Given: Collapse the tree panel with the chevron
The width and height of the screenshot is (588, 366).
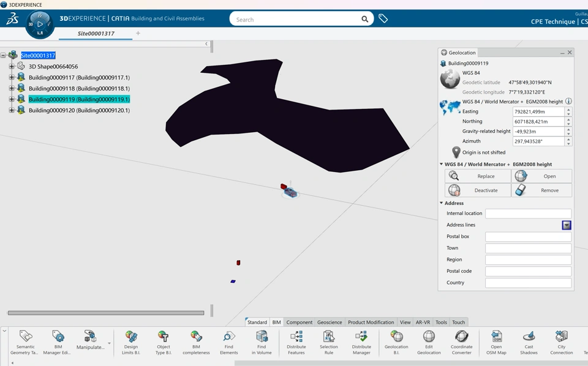Looking at the screenshot, I should point(206,44).
